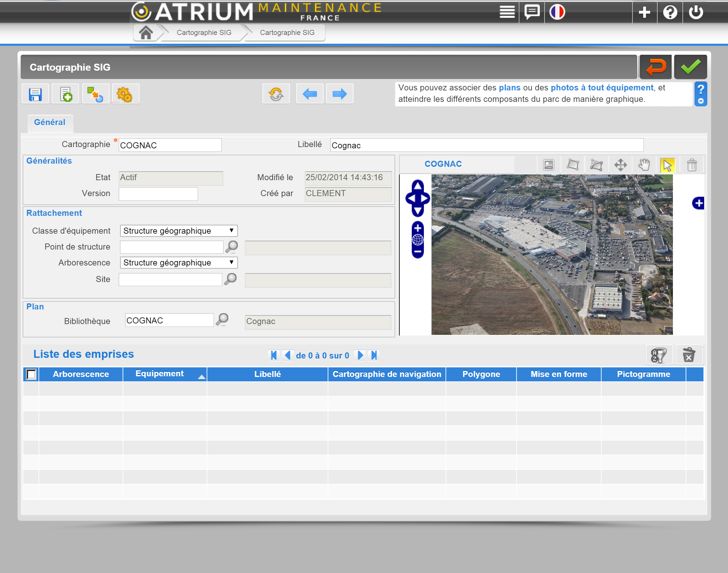728x573 pixels.
Task: Click the orange return arrow button
Action: click(x=655, y=67)
